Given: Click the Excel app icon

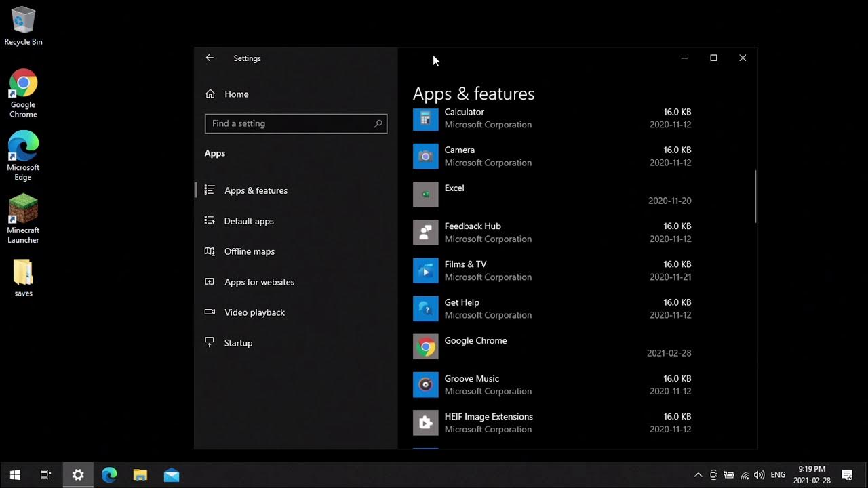Looking at the screenshot, I should click(425, 195).
